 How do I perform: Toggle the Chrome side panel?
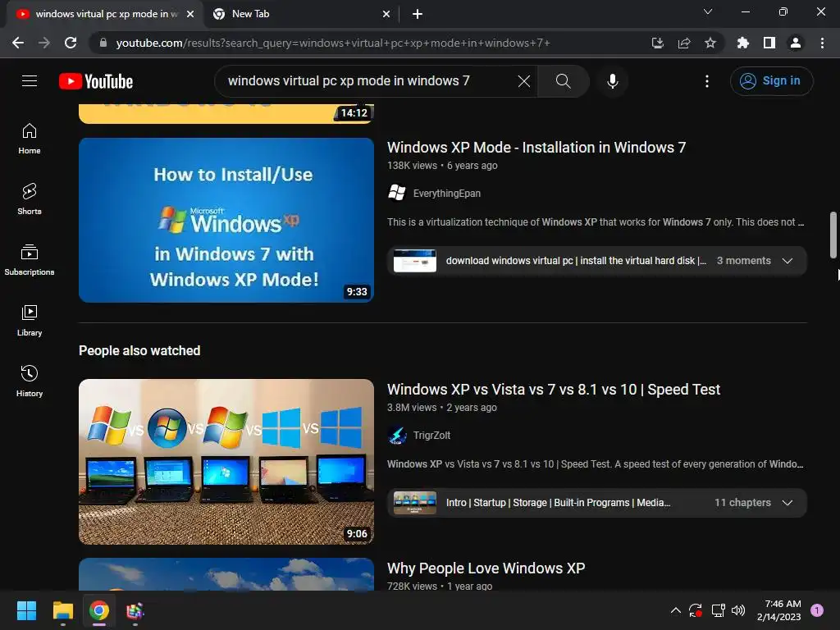point(769,43)
